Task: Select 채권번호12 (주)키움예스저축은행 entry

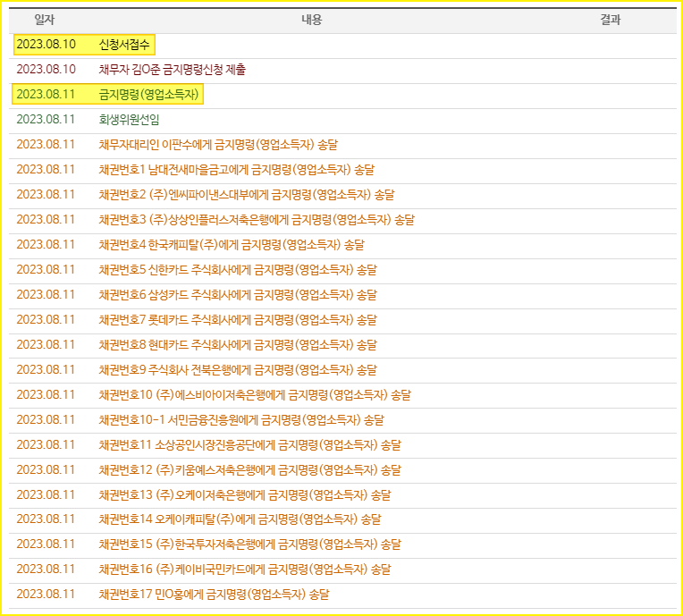Action: pos(250,470)
